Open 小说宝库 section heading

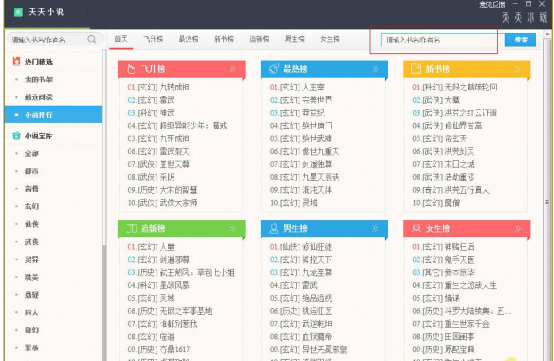39,136
